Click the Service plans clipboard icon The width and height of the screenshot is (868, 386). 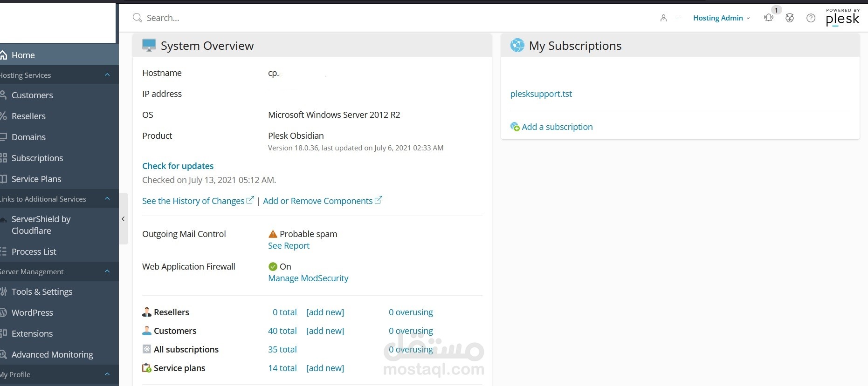147,368
